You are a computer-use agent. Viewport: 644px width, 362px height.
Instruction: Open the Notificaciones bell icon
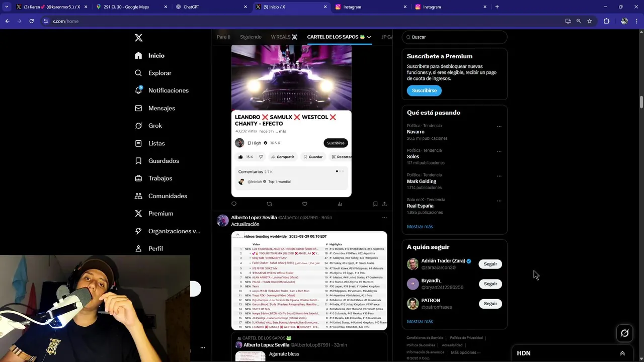pyautogui.click(x=138, y=90)
